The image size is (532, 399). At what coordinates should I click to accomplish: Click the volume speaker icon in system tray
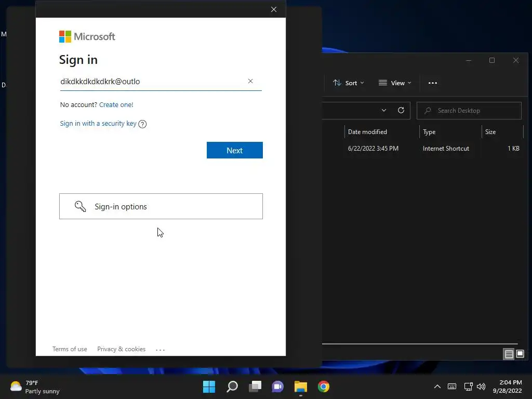click(x=481, y=387)
